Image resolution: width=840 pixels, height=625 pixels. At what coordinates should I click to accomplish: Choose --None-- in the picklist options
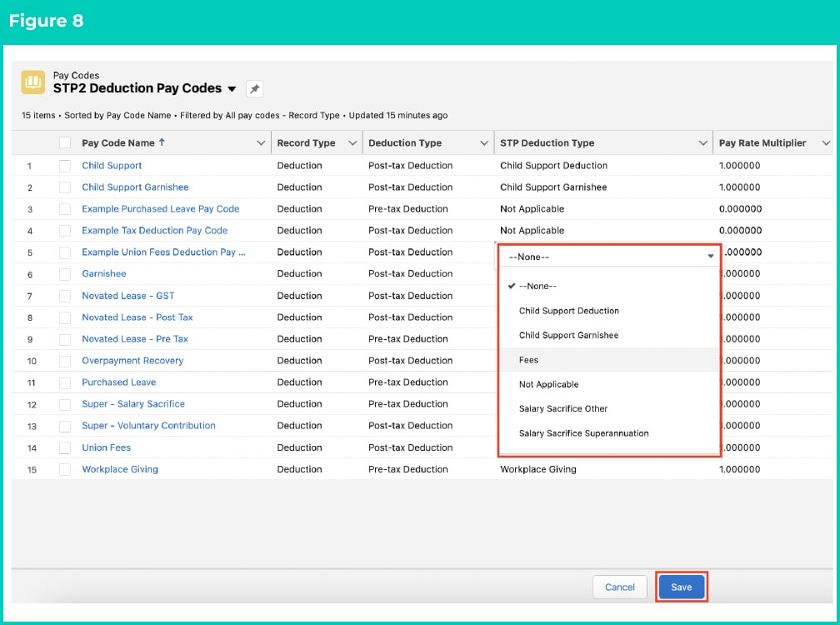click(610, 286)
